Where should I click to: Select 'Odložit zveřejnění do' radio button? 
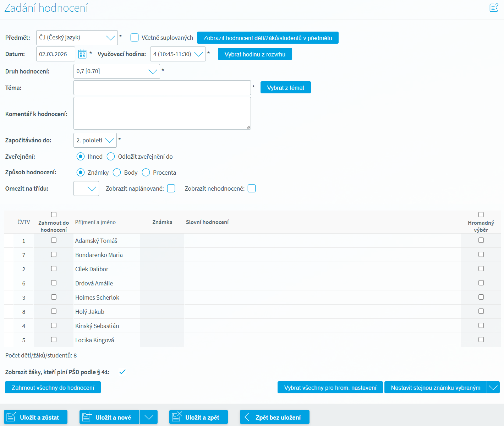[111, 157]
